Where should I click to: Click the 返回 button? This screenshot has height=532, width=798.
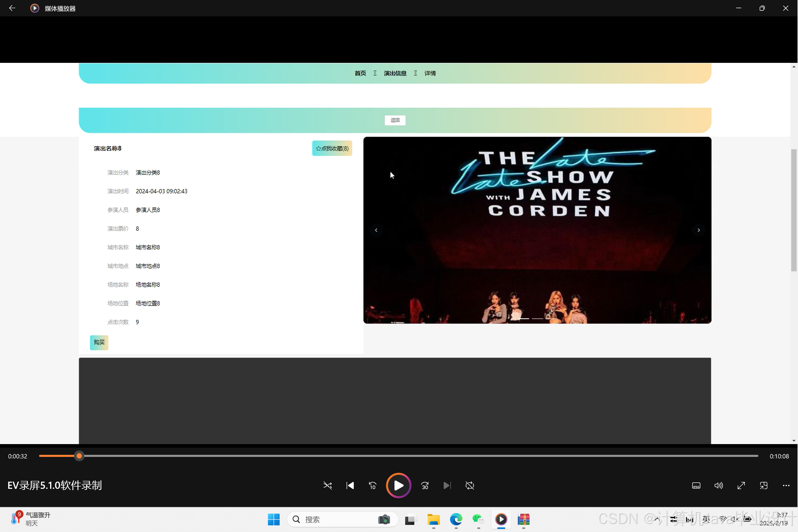(x=395, y=120)
